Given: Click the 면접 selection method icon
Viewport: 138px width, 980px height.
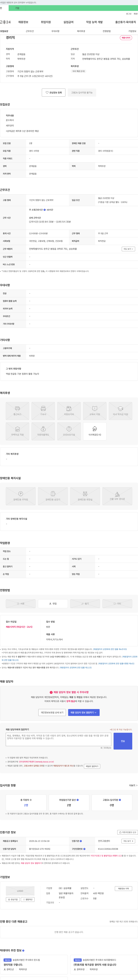Looking at the screenshot, I should coord(53,603).
